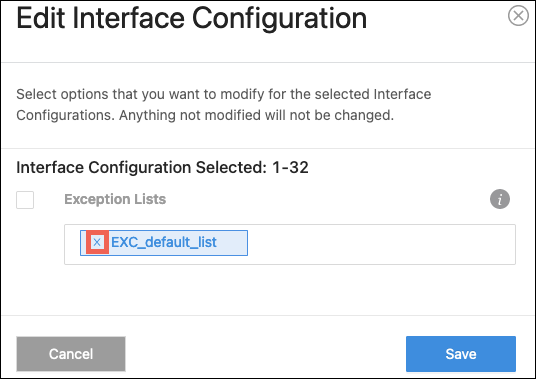Tick the box beside Exception Lists
Screen dimensions: 536x379
[25, 200]
